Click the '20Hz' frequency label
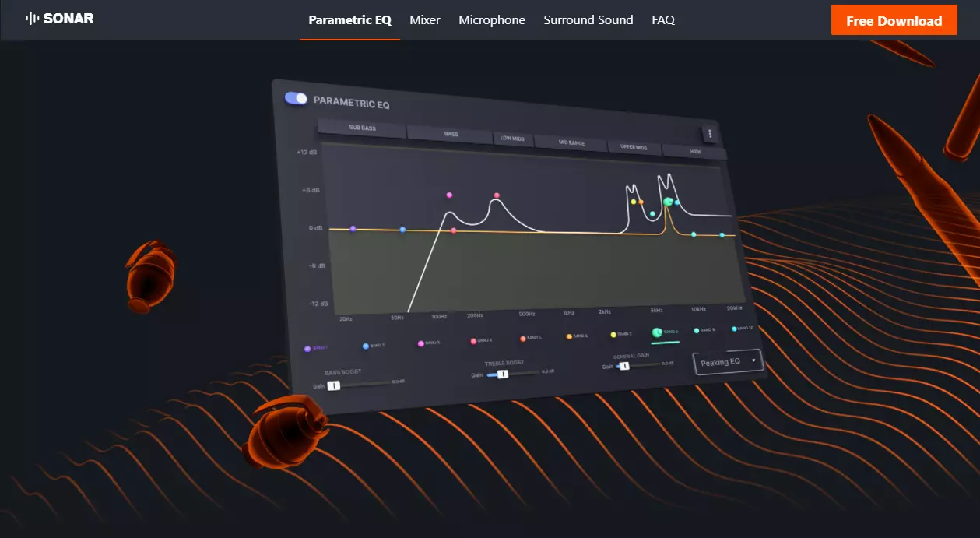This screenshot has height=538, width=980. [346, 318]
